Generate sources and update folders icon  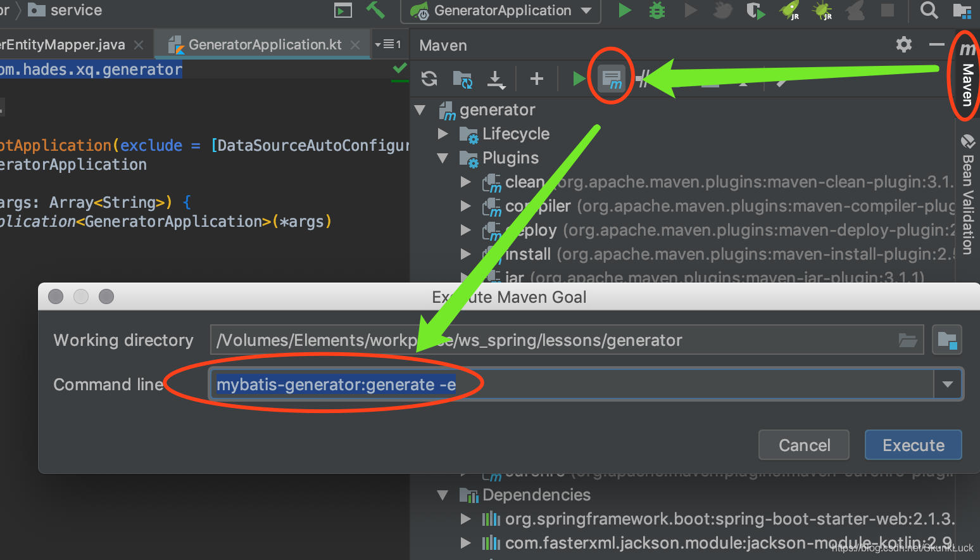click(x=463, y=79)
